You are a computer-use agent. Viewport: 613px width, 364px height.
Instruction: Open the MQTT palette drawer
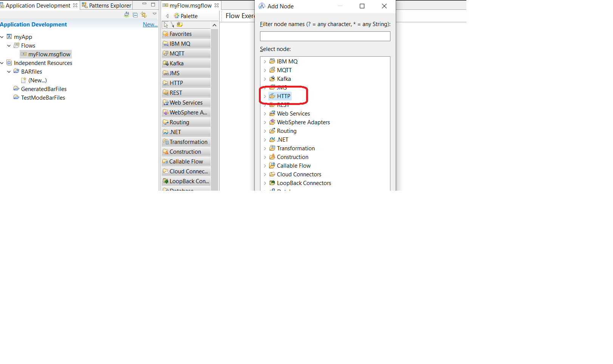[x=186, y=54]
